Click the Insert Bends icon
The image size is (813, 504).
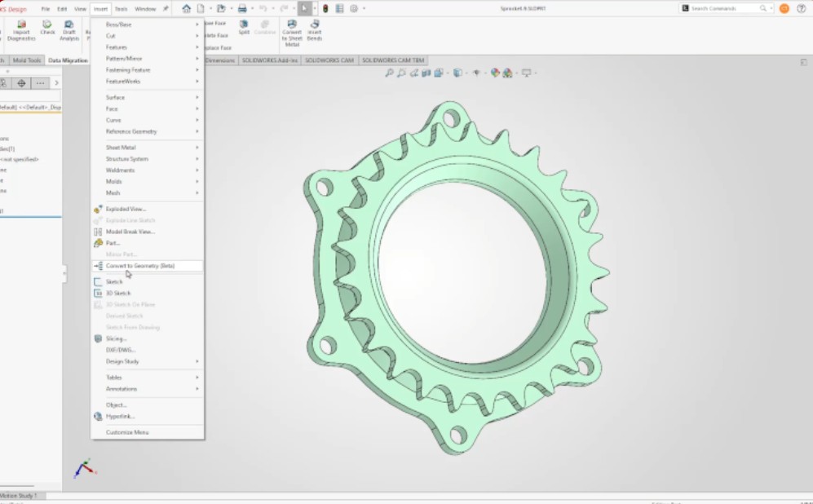click(x=314, y=31)
